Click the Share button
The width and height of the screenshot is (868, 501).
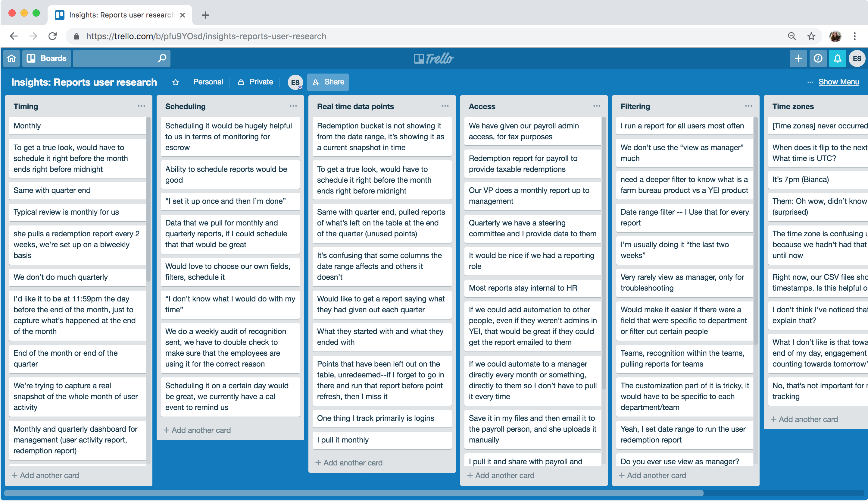coord(328,82)
